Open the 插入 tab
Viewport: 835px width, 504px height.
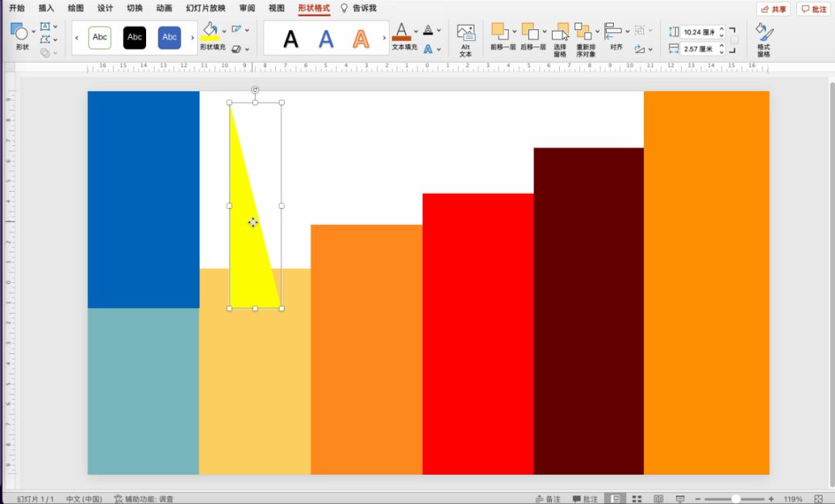pos(46,8)
